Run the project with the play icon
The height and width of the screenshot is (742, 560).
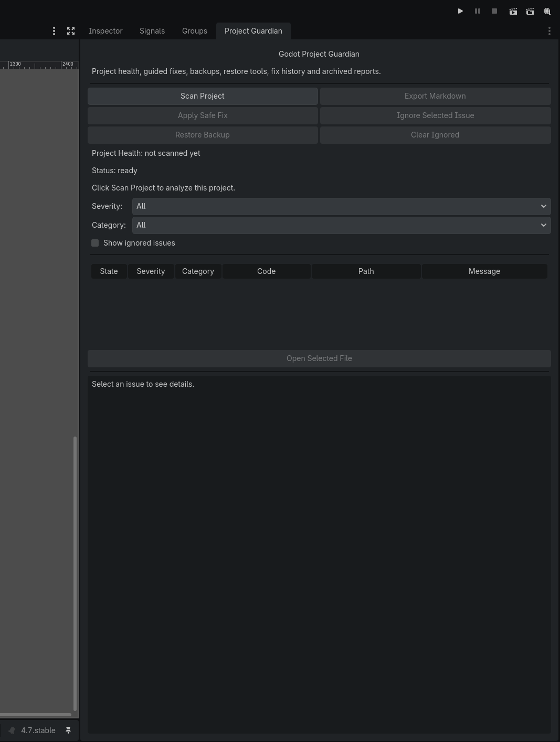[460, 11]
